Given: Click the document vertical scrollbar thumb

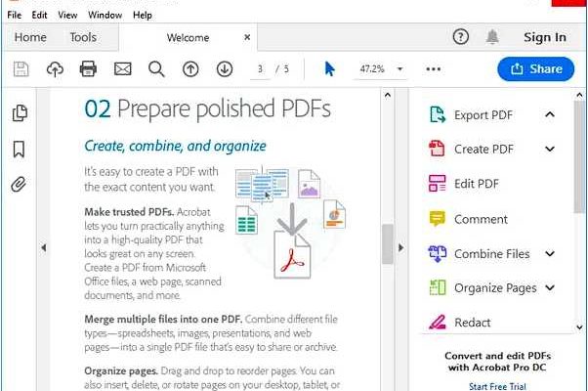Looking at the screenshot, I should click(388, 244).
